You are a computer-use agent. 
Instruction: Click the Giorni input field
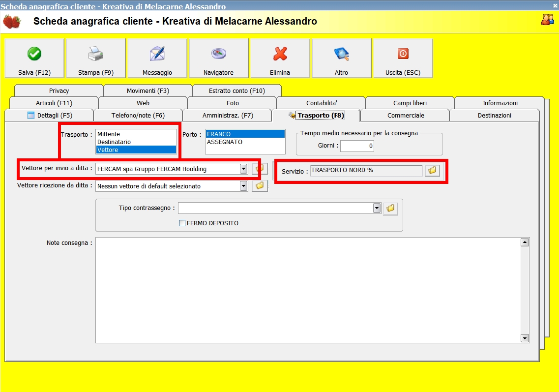[x=357, y=146]
